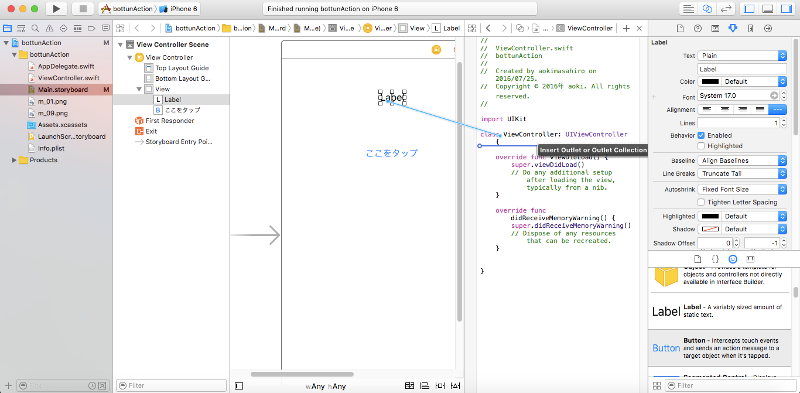The width and height of the screenshot is (800, 393).
Task: Open the File inspector
Action: 680,28
